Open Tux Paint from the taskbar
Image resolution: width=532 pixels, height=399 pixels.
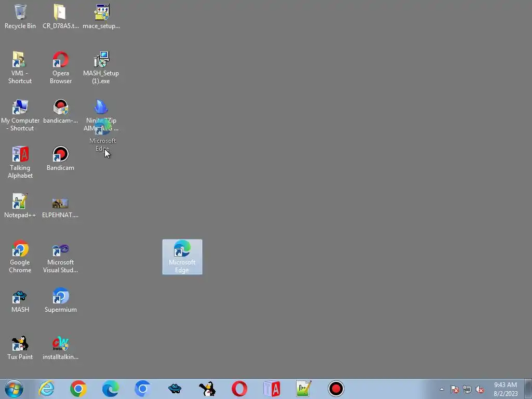207,389
